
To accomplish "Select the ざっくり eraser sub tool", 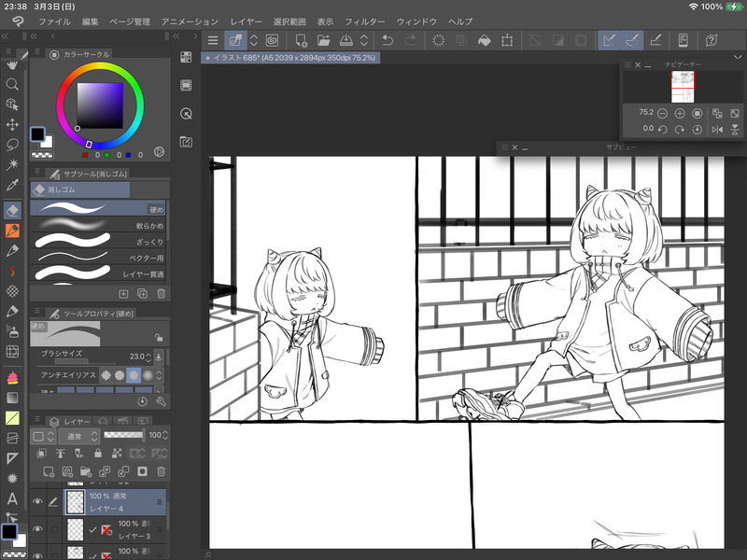I will [x=98, y=242].
